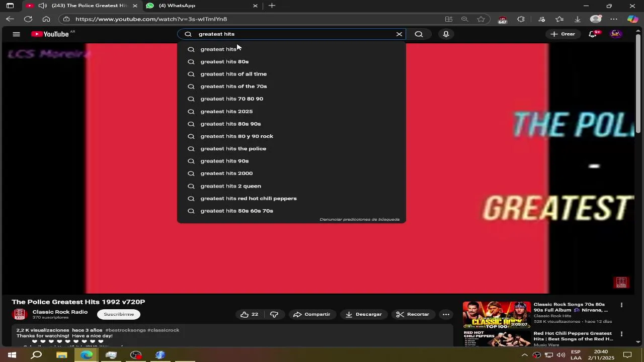644x362 pixels.
Task: View site information lock icon
Action: pos(66,19)
